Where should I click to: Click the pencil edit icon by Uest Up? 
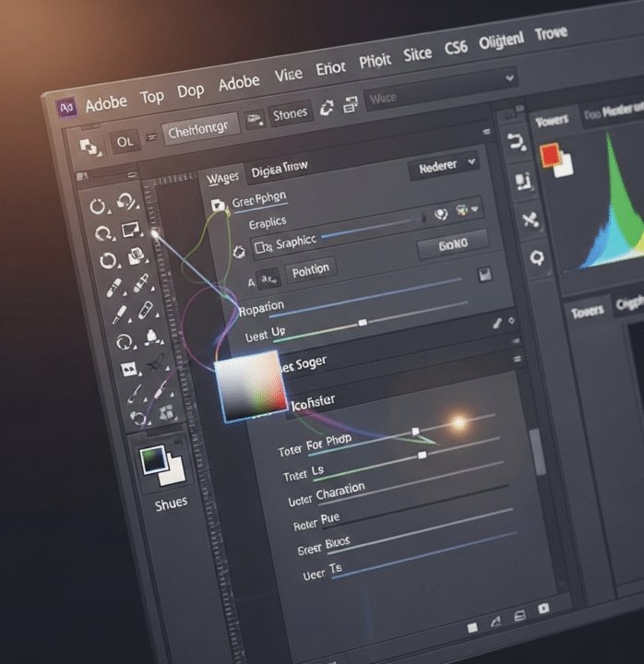[x=497, y=324]
